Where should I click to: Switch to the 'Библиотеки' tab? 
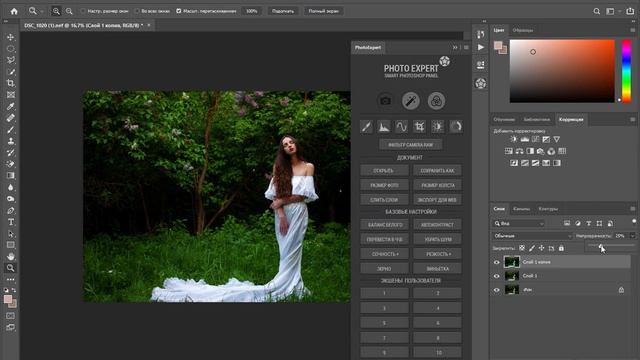coord(537,120)
